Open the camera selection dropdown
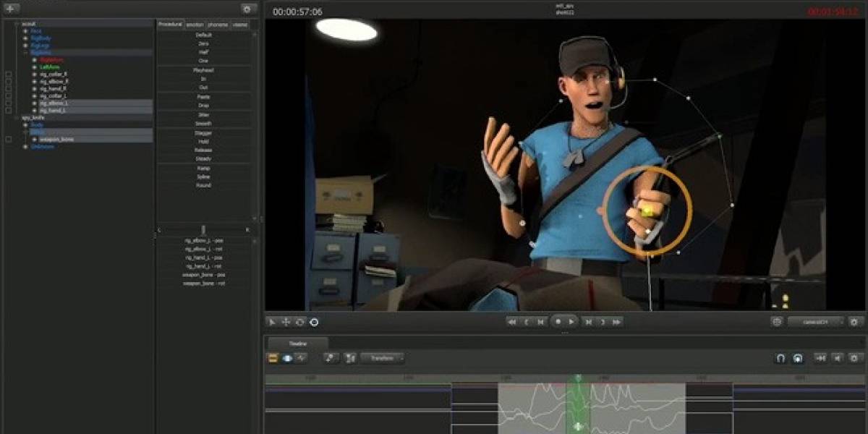 816,322
